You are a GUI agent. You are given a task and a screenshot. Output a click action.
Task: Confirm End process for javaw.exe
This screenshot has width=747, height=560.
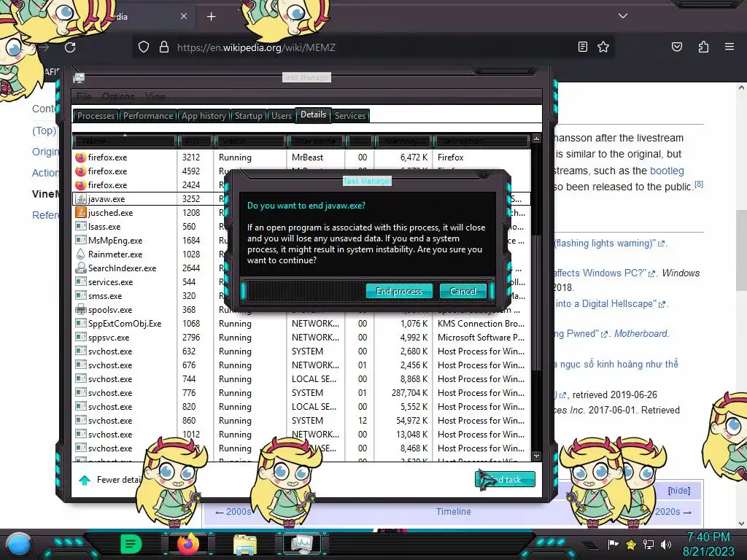[399, 291]
